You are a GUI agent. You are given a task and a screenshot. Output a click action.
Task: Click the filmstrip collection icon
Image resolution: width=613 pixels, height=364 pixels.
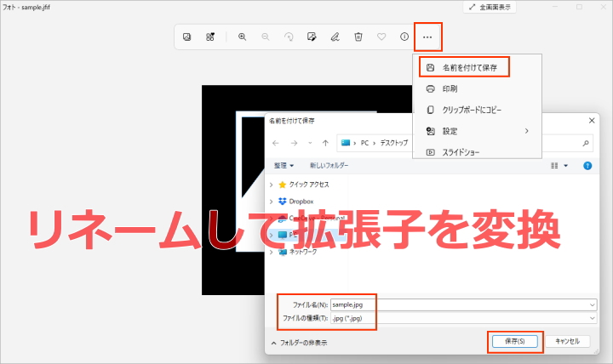tap(210, 37)
